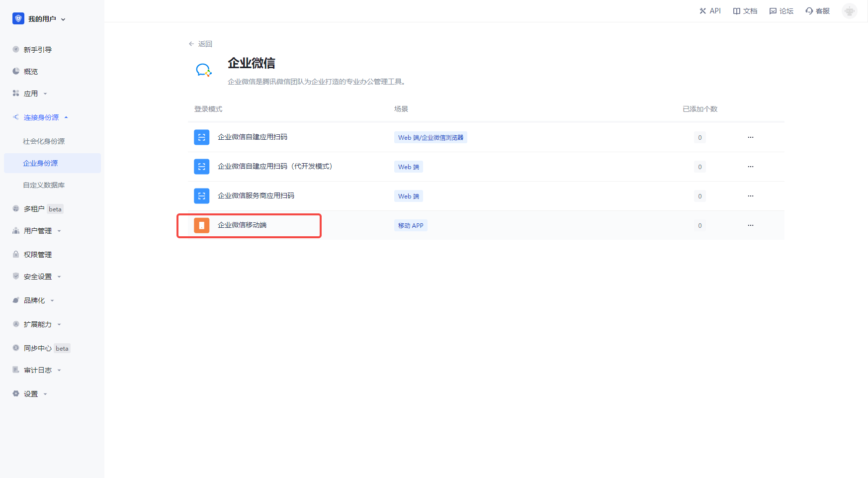Expand the 安全设置 sidebar menu
The image size is (868, 478).
coord(38,277)
